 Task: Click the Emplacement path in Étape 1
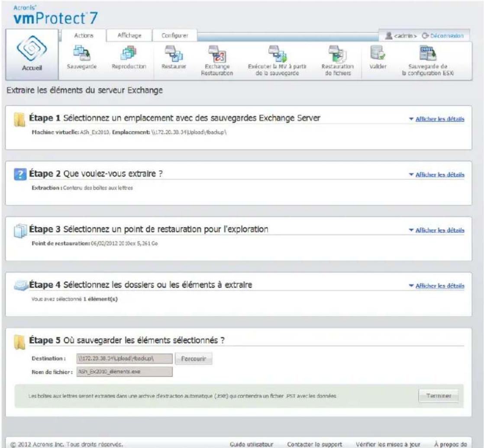tap(189, 132)
